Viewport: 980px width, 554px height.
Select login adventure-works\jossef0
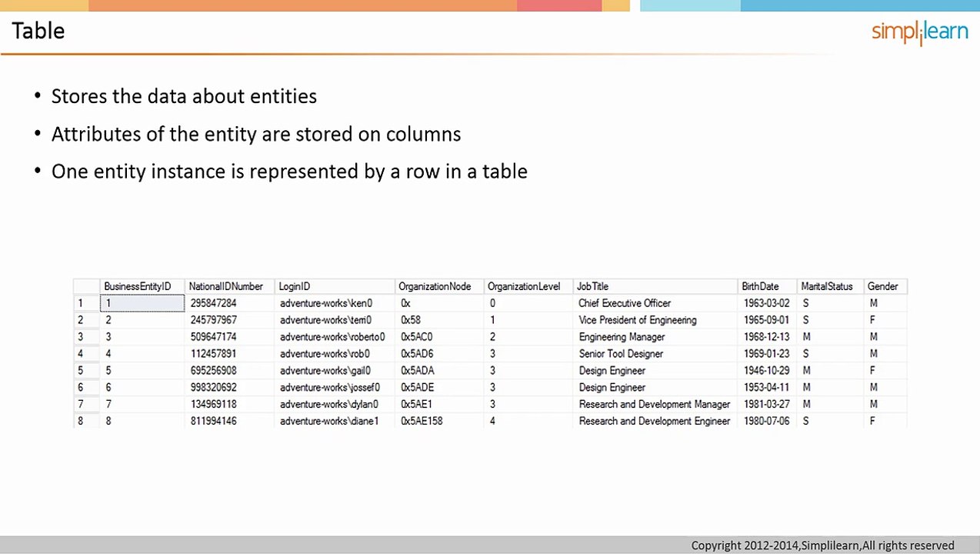pos(330,388)
